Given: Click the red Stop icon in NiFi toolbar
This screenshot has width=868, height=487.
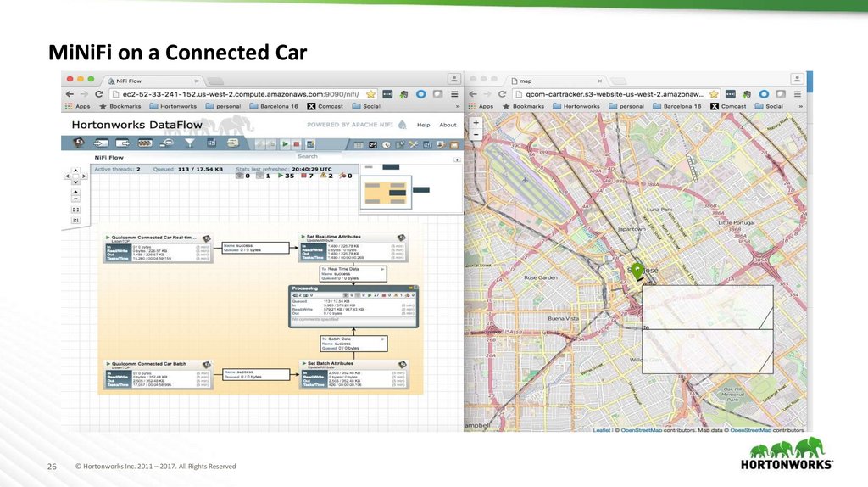Looking at the screenshot, I should pos(296,145).
